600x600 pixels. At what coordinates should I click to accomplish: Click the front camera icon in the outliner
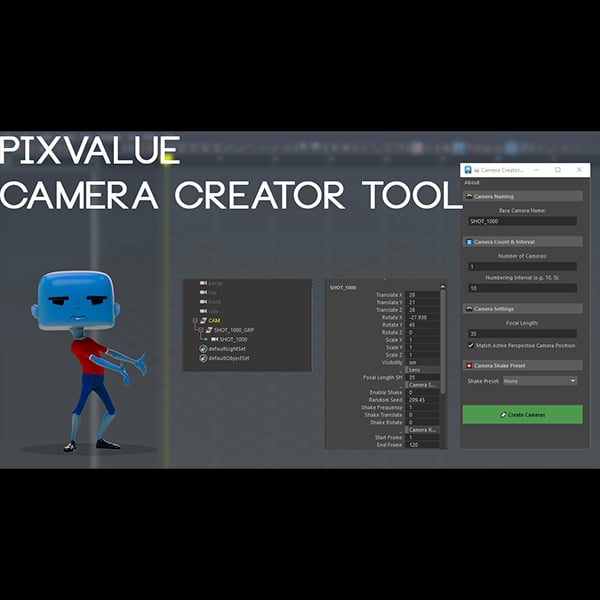pyautogui.click(x=203, y=302)
